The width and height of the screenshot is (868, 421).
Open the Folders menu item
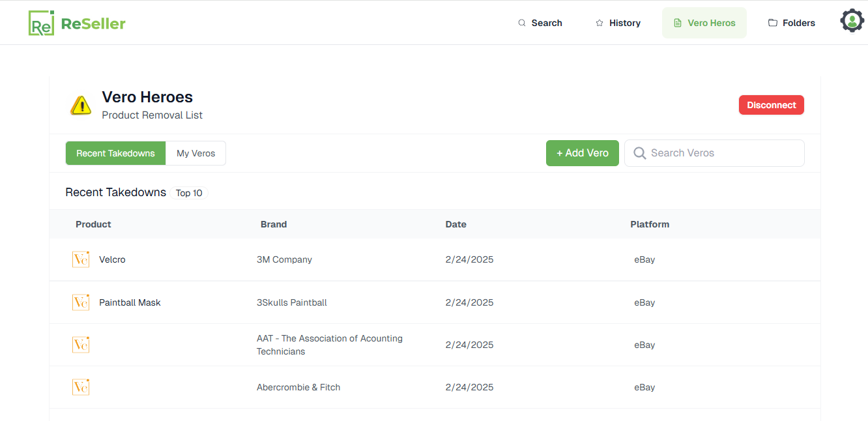click(x=792, y=23)
